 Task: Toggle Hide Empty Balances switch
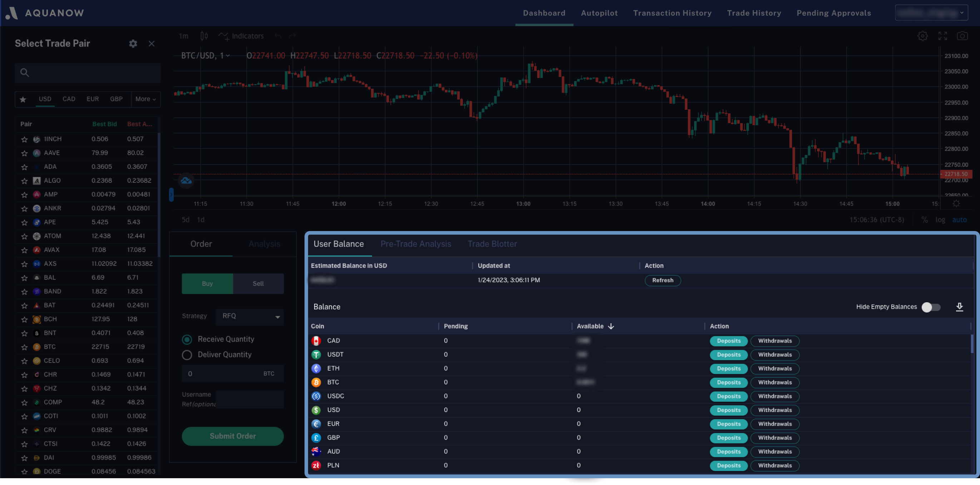coord(931,307)
